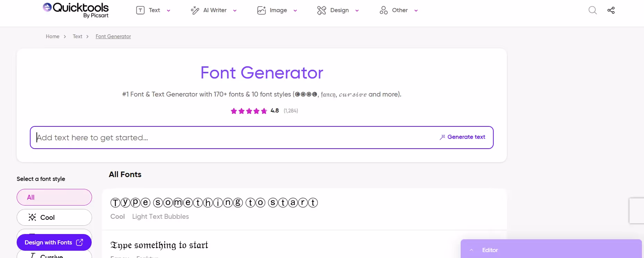Open the Design navigation menu
Image resolution: width=644 pixels, height=258 pixels.
(x=338, y=10)
